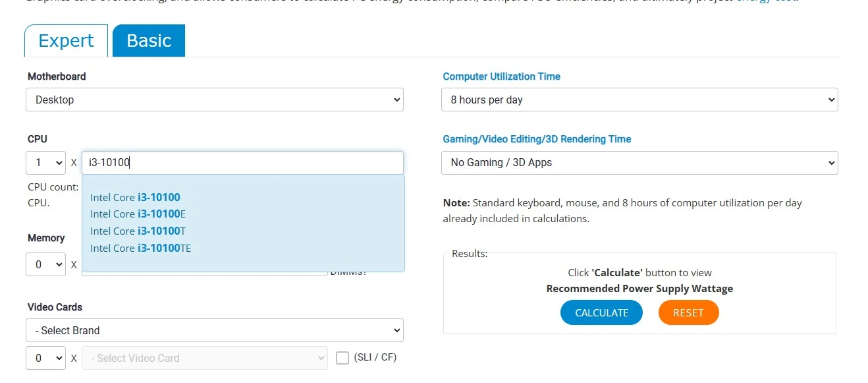The height and width of the screenshot is (383, 868).
Task: Open the CPU count dropdown
Action: pos(45,162)
